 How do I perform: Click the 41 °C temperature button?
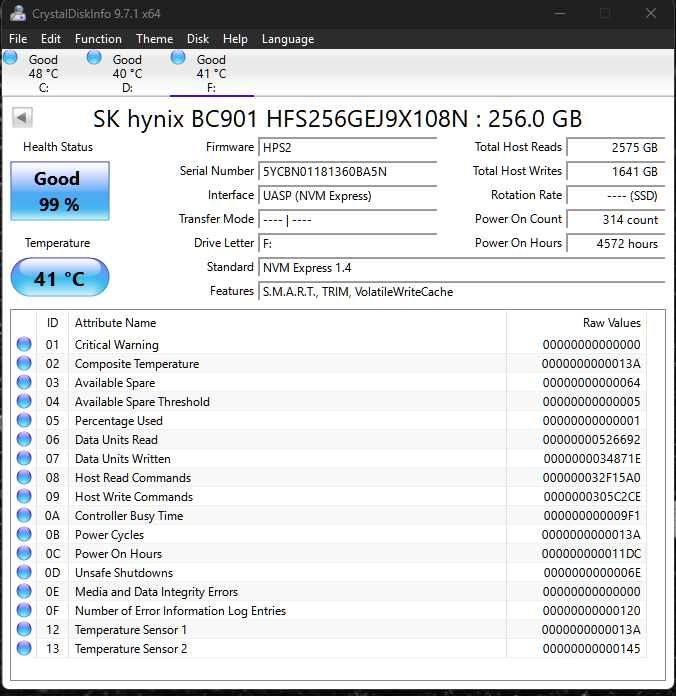(x=59, y=279)
